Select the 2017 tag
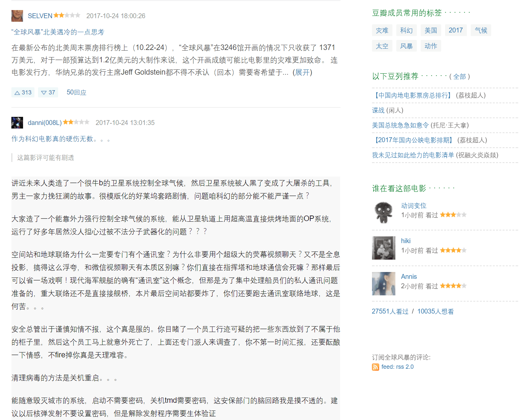The width and height of the screenshot is (525, 420). click(455, 30)
